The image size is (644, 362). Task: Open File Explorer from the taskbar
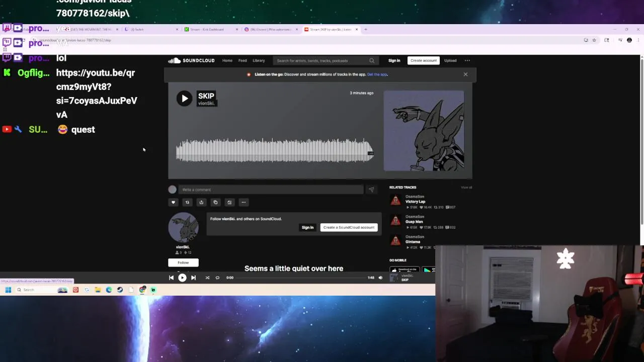click(98, 290)
